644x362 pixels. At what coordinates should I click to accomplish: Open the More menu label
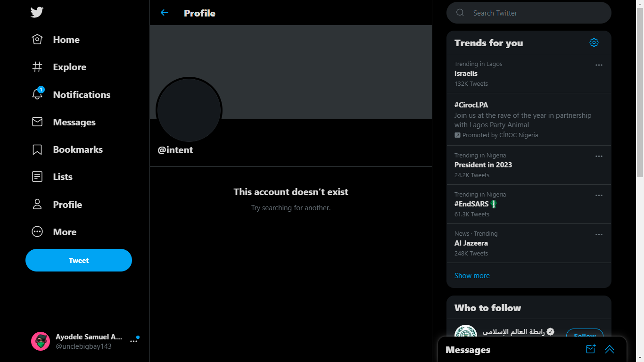65,232
